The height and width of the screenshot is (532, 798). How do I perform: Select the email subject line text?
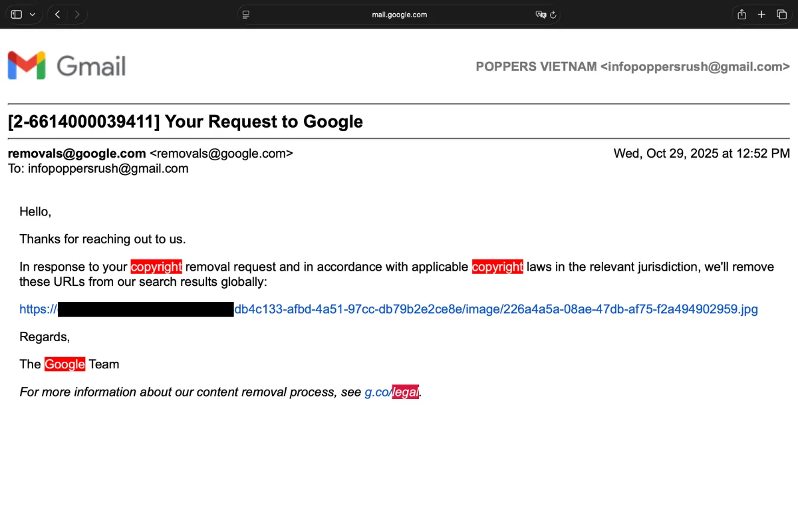(x=184, y=122)
